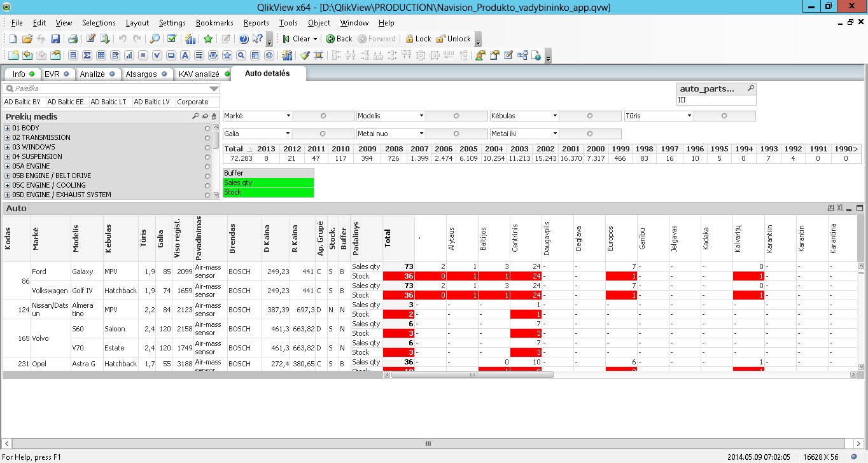
Task: Print the Auto table using its caption icon
Action: [x=830, y=208]
